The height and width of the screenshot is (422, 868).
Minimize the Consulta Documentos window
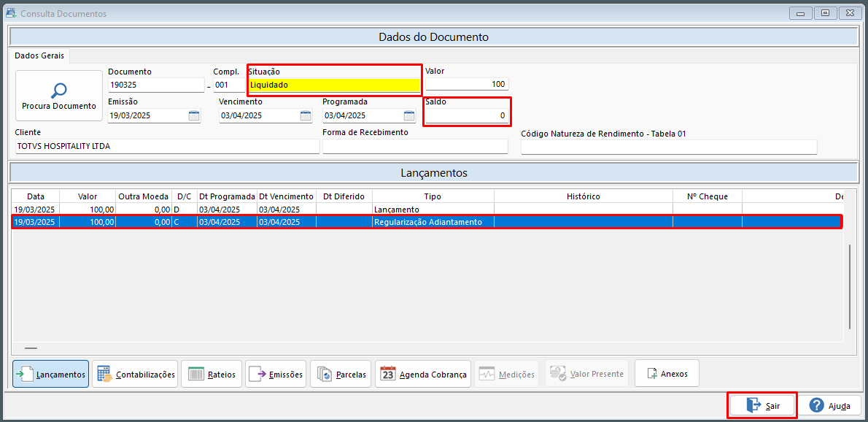pyautogui.click(x=800, y=12)
